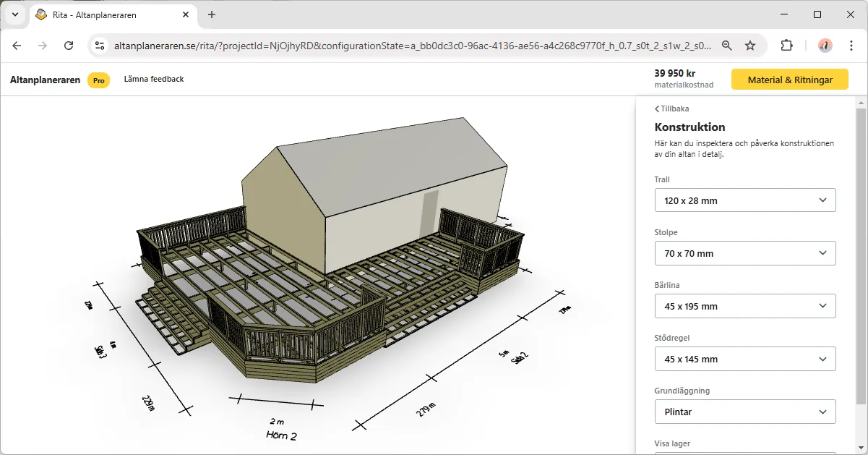Image resolution: width=868 pixels, height=455 pixels.
Task: Close the Rita - Altanplaneraren tab
Action: pyautogui.click(x=186, y=14)
